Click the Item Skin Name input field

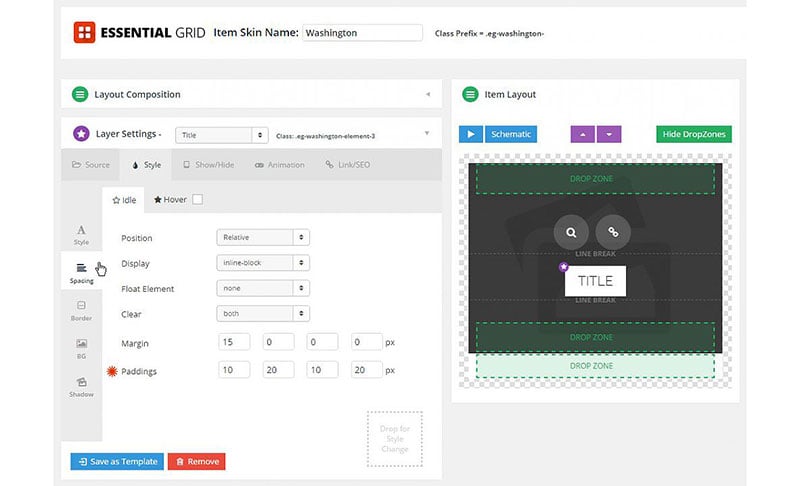[362, 33]
